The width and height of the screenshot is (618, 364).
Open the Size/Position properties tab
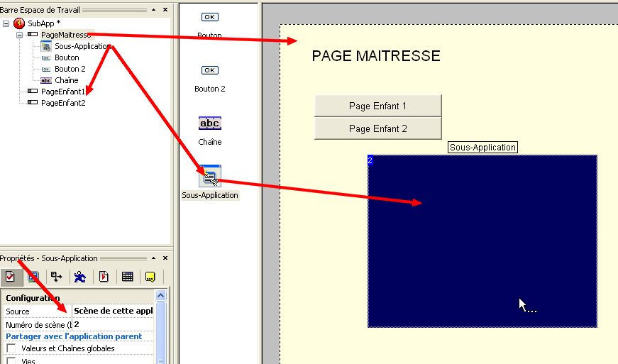(x=56, y=277)
